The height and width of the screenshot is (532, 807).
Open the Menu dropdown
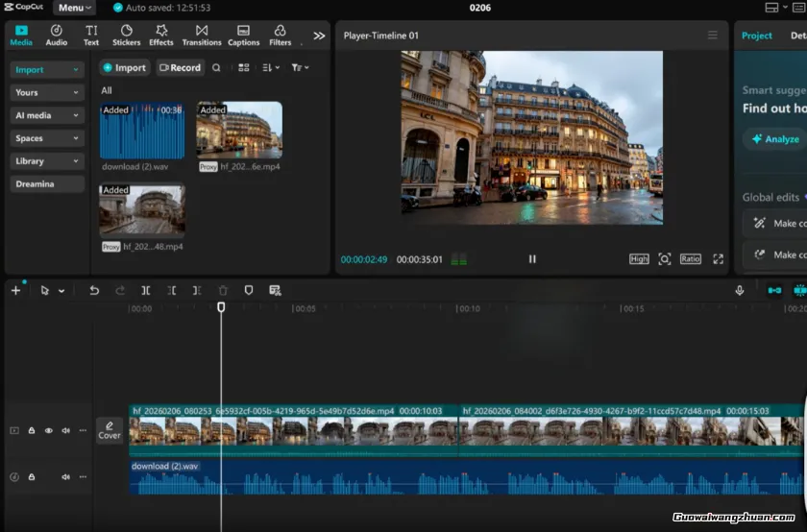75,8
